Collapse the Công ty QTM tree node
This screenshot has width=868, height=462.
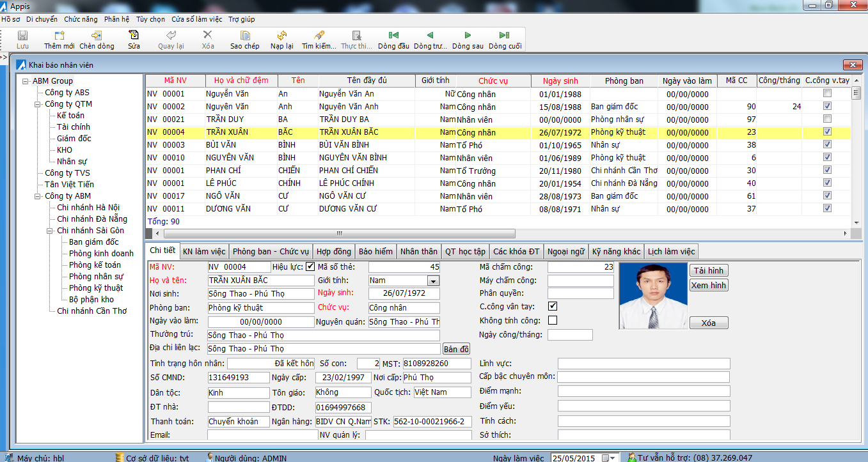click(x=38, y=104)
